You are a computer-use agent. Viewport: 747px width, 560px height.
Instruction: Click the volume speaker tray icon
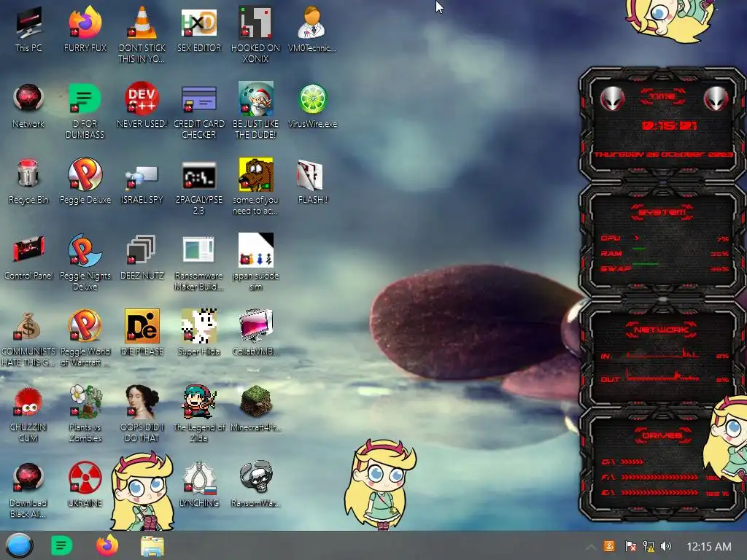(x=666, y=546)
